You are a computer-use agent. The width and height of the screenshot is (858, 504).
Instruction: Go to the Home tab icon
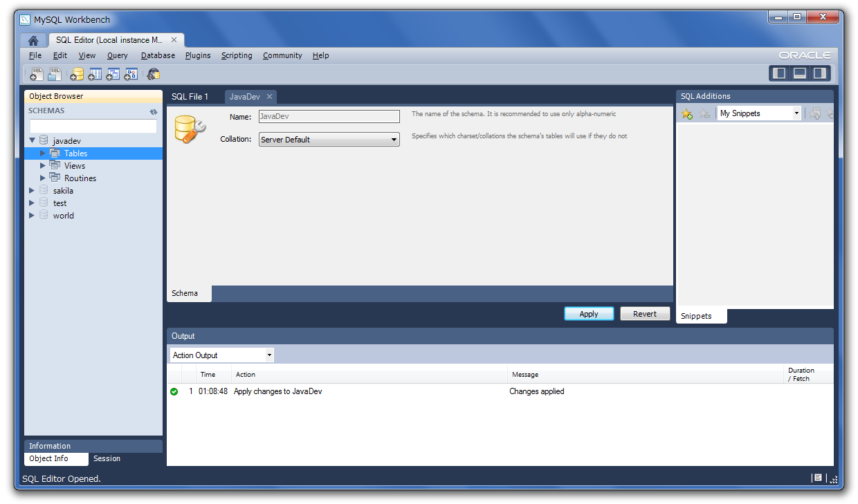coord(33,40)
